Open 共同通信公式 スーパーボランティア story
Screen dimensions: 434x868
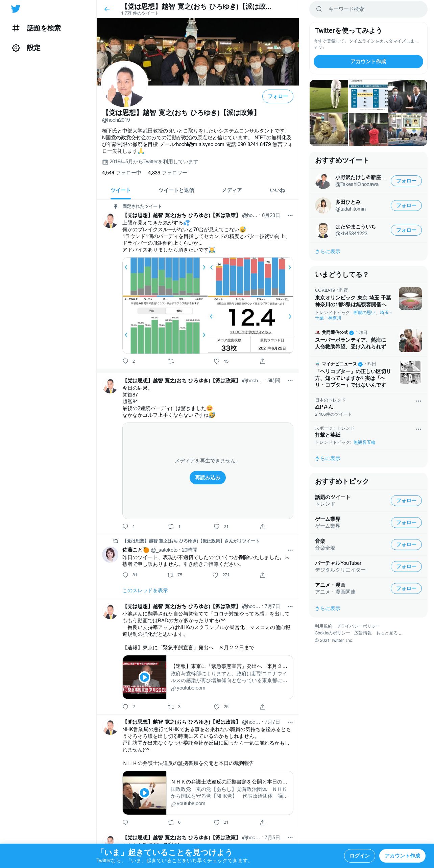[x=368, y=341]
